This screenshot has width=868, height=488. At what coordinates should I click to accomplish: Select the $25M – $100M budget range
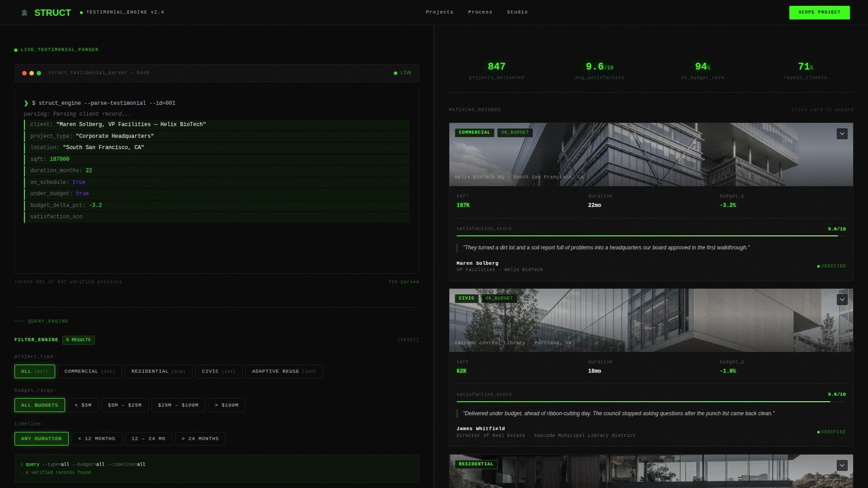click(x=178, y=405)
